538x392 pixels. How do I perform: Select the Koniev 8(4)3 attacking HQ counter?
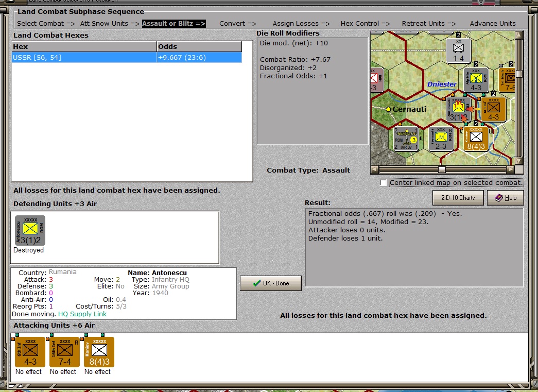tap(99, 352)
